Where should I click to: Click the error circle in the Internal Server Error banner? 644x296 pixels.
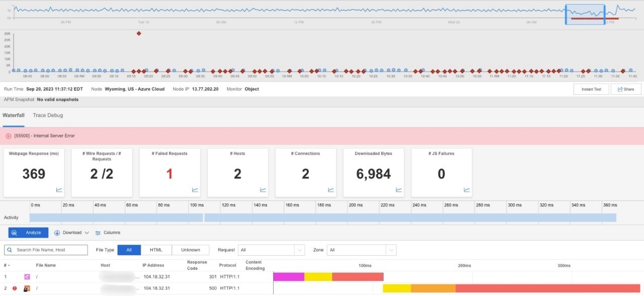[9, 135]
